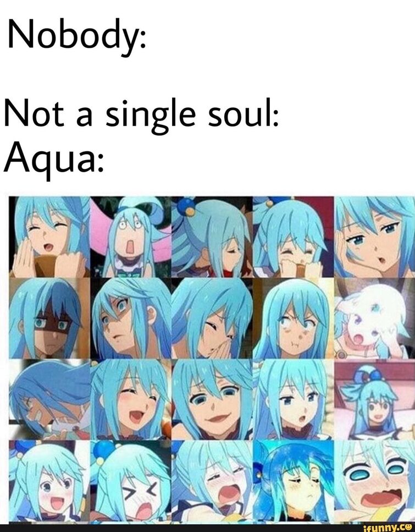Select top-left thumbnail with hands raised to cheeks
Viewport: 415px width, 532px height.
[x=49, y=237]
